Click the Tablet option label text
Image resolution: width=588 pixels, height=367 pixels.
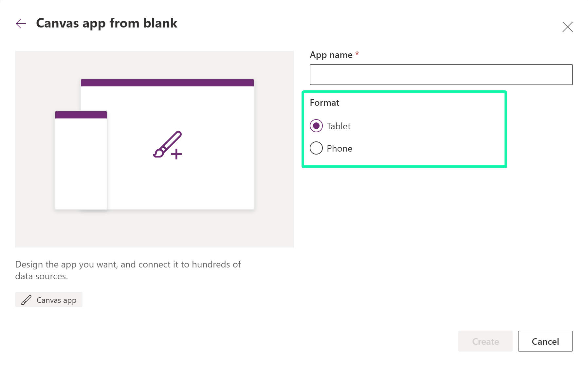pos(339,126)
